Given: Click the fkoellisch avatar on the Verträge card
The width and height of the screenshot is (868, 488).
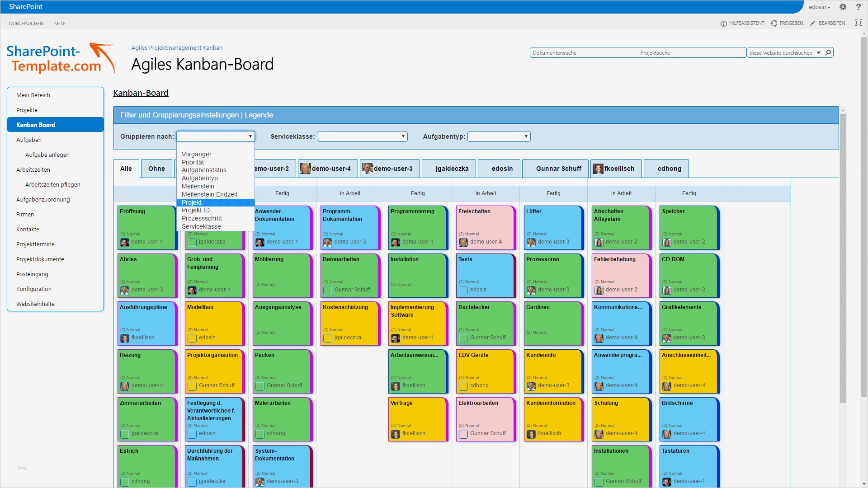Looking at the screenshot, I should (x=396, y=434).
